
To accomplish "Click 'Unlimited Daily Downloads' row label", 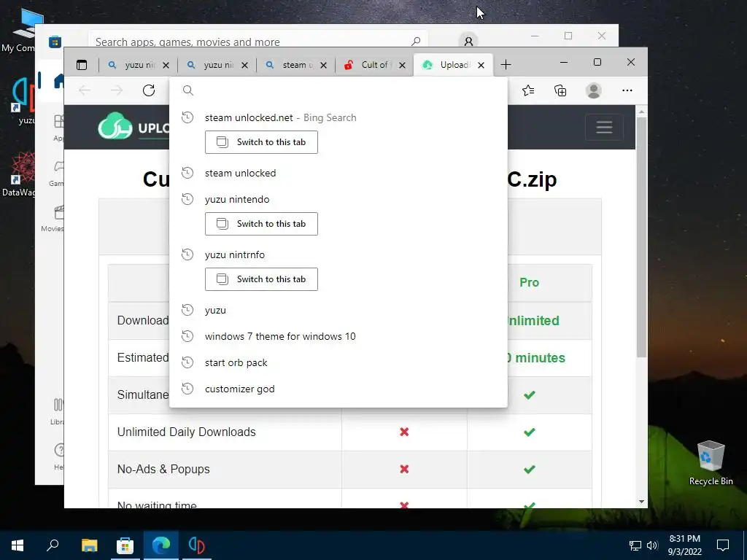I will click(186, 432).
